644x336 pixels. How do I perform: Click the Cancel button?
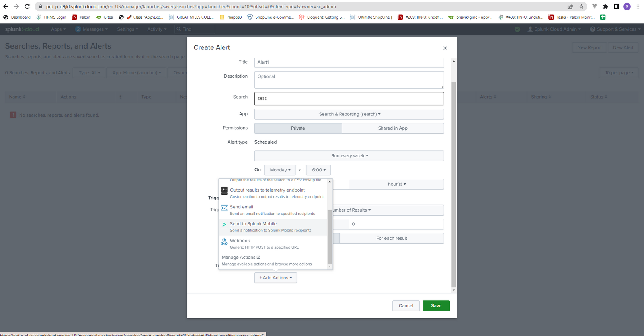coord(406,305)
